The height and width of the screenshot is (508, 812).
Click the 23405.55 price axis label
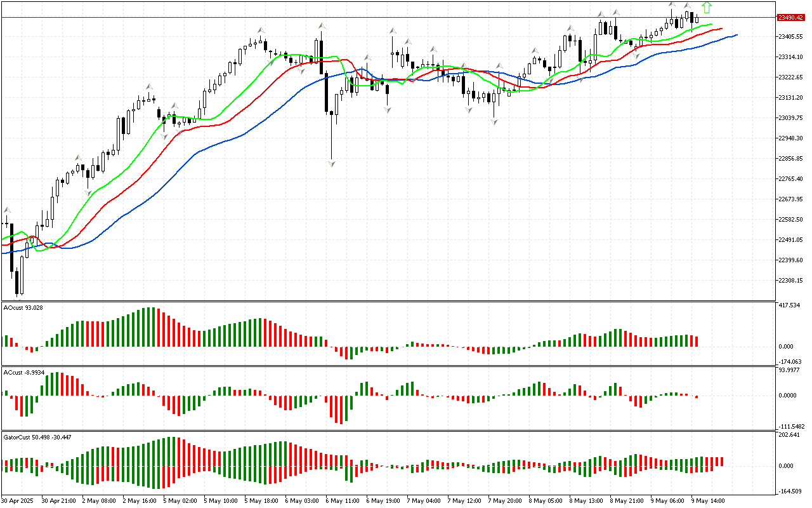coord(792,37)
